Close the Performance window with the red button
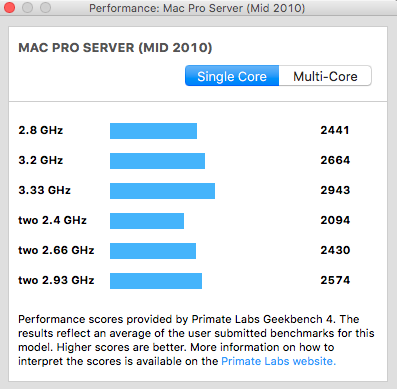This screenshot has width=397, height=389. click(x=9, y=8)
